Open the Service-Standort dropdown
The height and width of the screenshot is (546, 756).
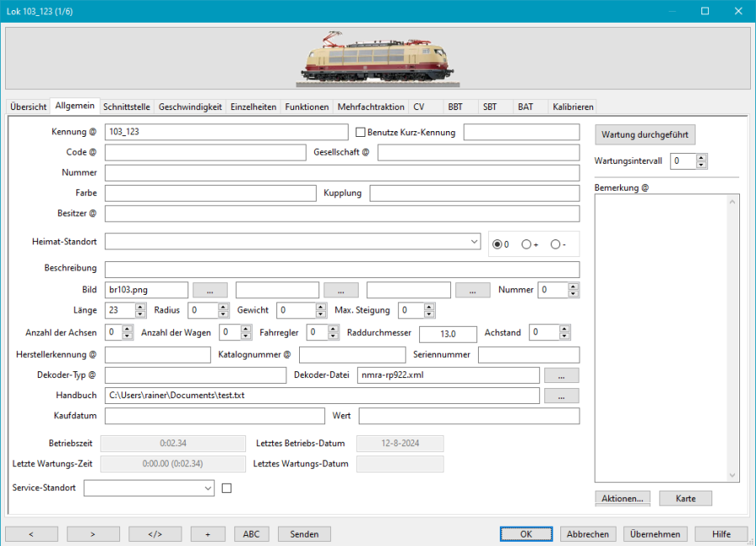[208, 488]
